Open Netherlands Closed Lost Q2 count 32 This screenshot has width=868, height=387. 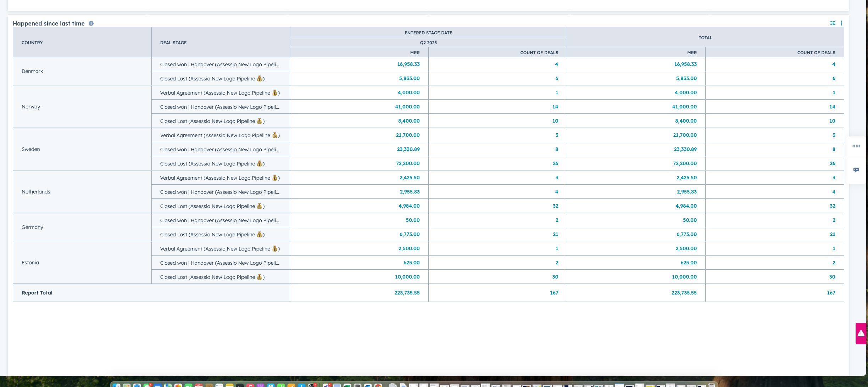click(x=555, y=206)
